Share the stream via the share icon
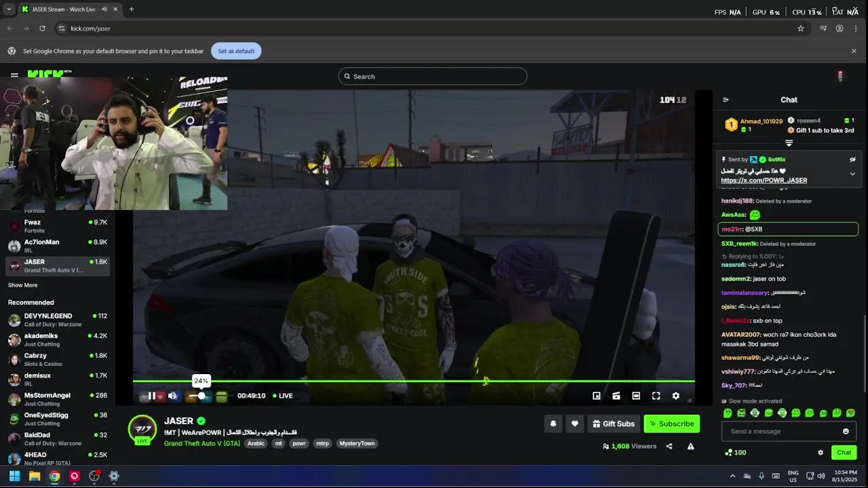 click(669, 447)
